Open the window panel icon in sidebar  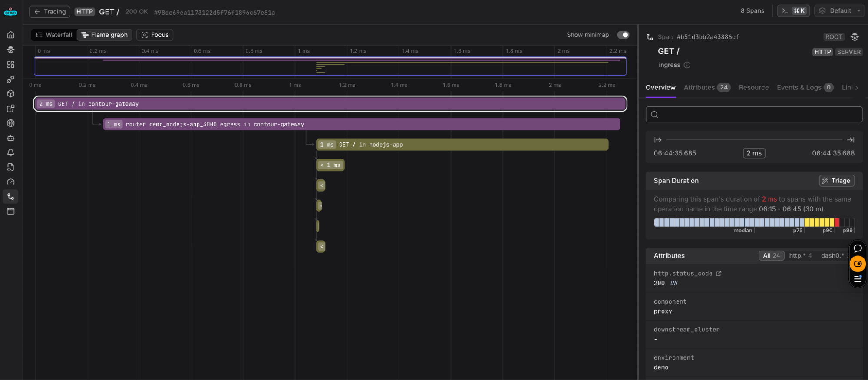[11, 211]
